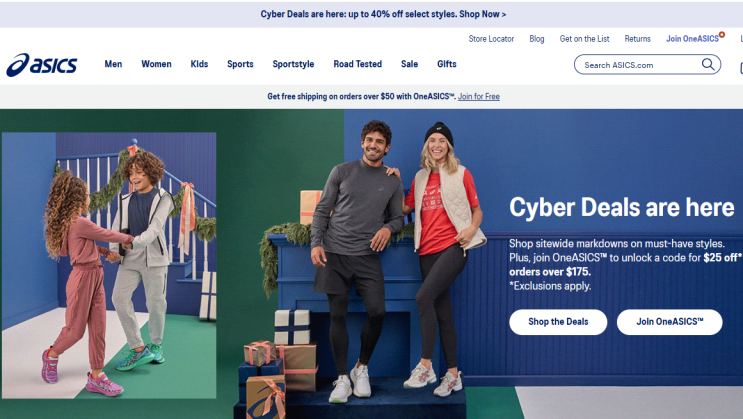The width and height of the screenshot is (743, 419).
Task: Open the cart icon at right edge
Action: coord(741,68)
